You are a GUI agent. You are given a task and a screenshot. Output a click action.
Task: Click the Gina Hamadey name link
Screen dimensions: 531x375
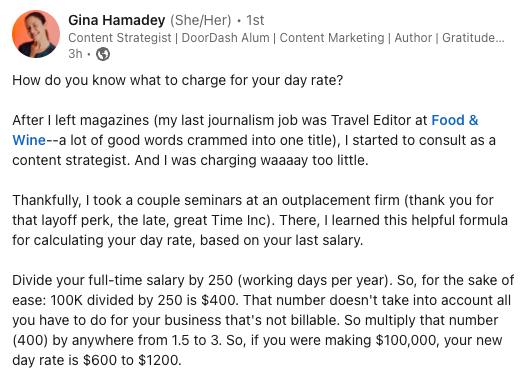coord(116,20)
